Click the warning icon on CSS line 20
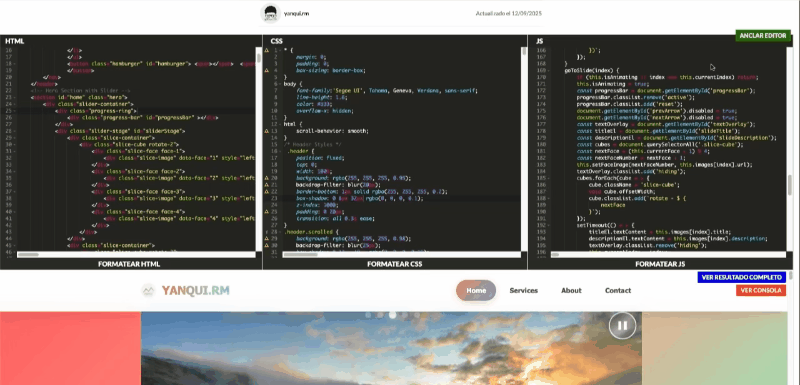The height and width of the screenshot is (385, 800). [x=267, y=178]
